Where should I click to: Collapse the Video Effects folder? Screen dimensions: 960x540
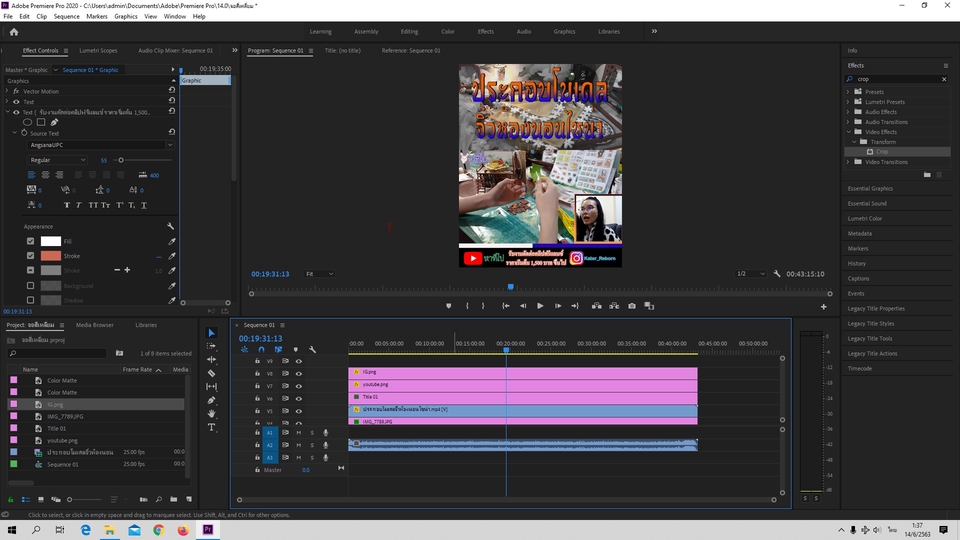pos(849,132)
